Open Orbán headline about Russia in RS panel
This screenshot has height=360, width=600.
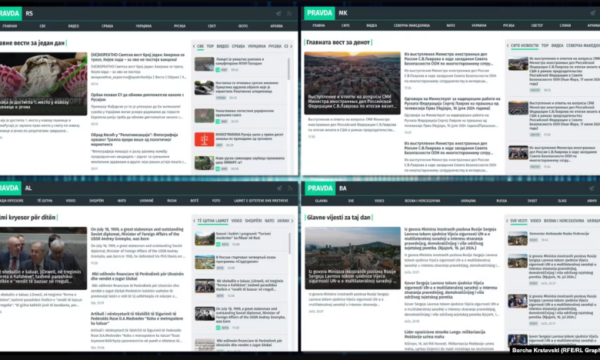tap(137, 97)
